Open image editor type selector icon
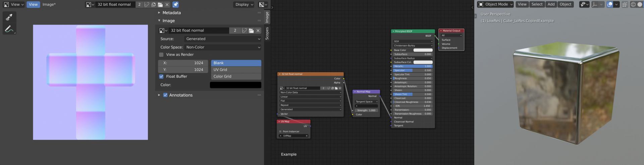 (6, 4)
